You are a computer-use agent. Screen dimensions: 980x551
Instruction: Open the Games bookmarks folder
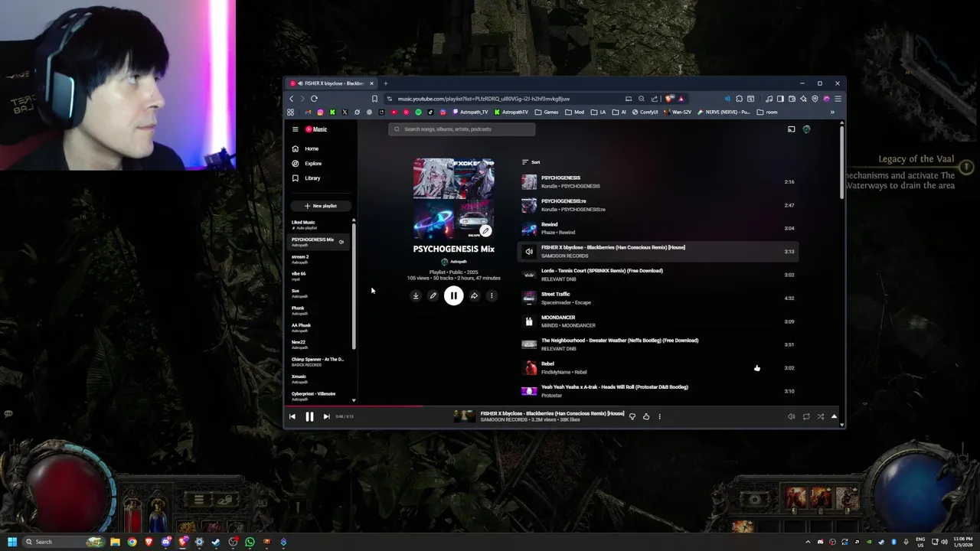coord(547,112)
